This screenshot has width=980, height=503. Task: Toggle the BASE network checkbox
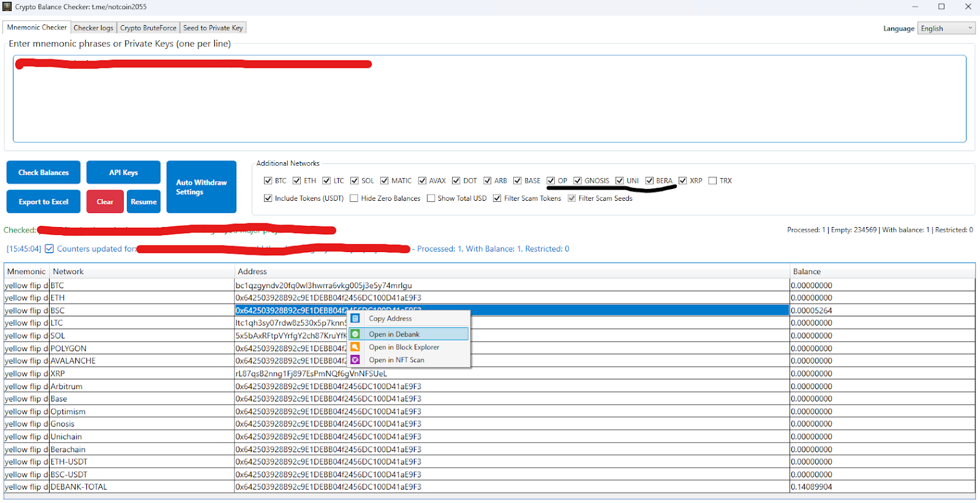pyautogui.click(x=517, y=181)
